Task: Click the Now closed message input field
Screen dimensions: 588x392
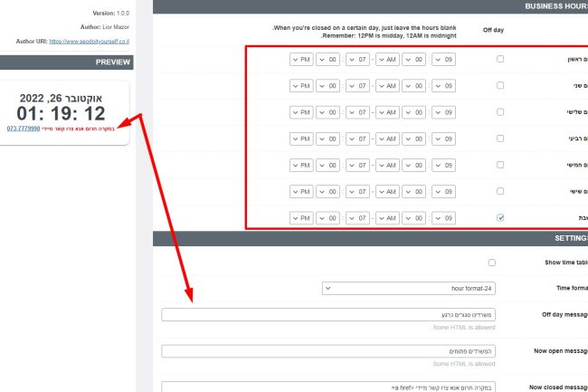Action: [x=329, y=385]
